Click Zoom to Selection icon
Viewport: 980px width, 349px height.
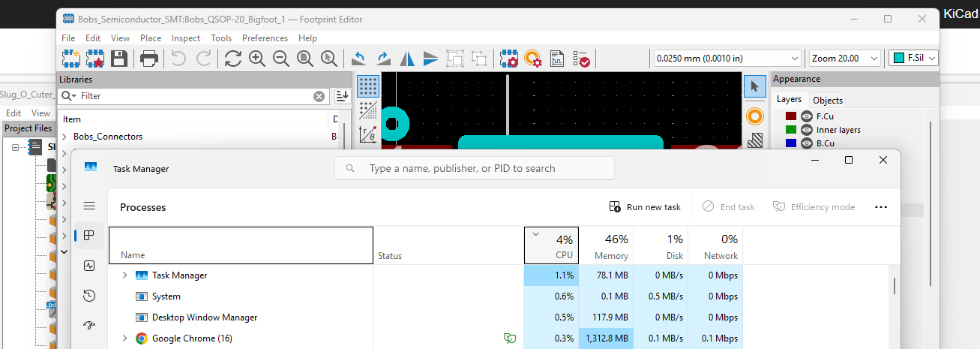pos(328,58)
